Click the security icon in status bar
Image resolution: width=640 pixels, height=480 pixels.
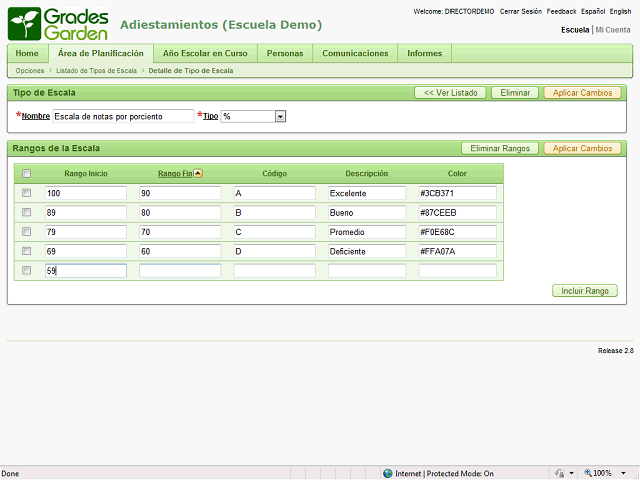tap(559, 473)
